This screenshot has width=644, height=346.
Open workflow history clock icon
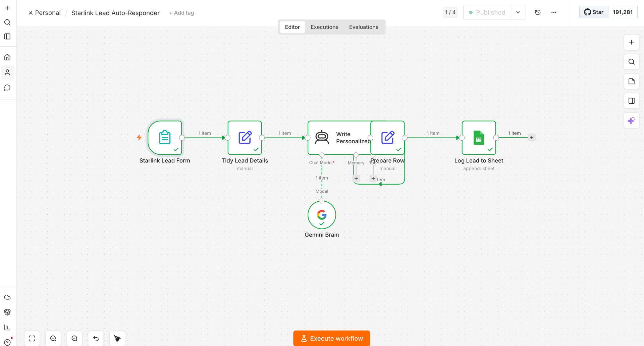pyautogui.click(x=538, y=12)
